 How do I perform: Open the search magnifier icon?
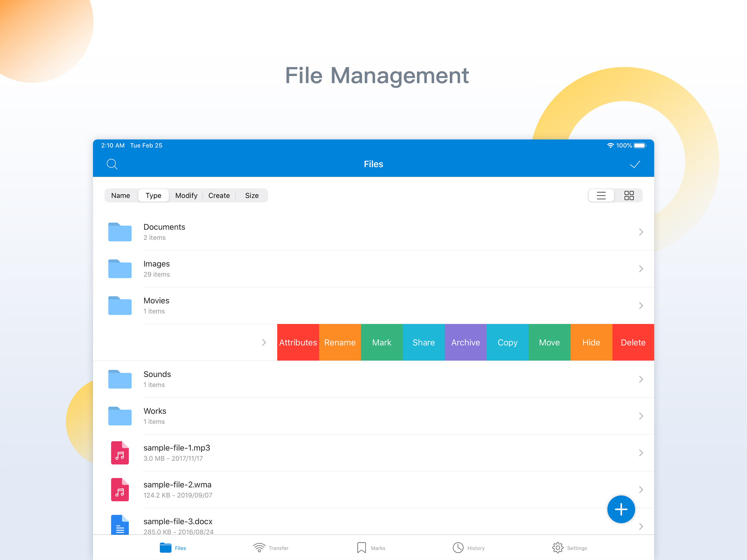[112, 164]
